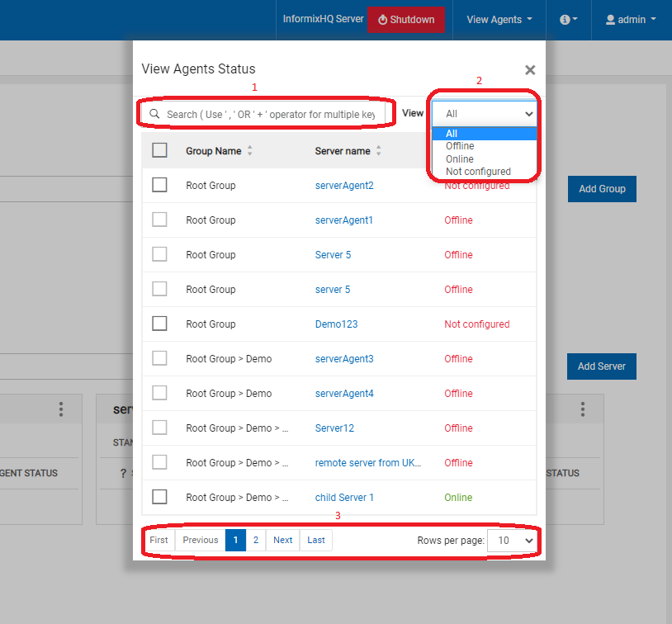Click the agent search input field
672x624 pixels.
tap(270, 114)
